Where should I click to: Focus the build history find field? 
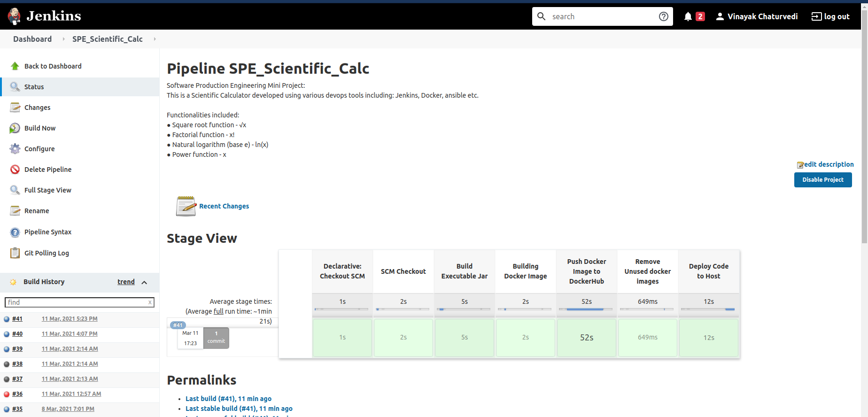79,302
